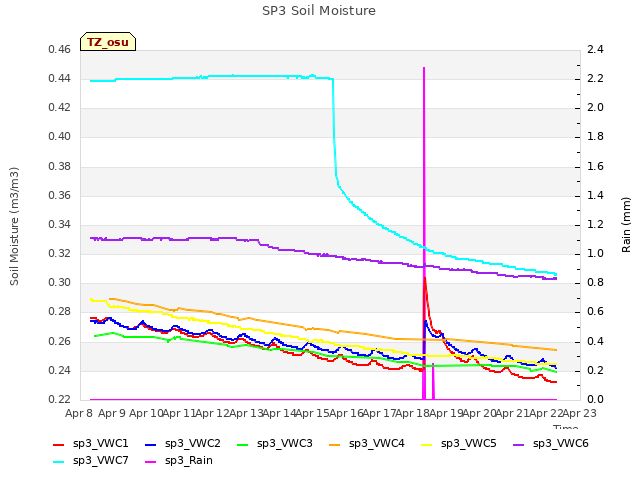
Task: Click the 0.22 left axis value
Action: tap(60, 399)
